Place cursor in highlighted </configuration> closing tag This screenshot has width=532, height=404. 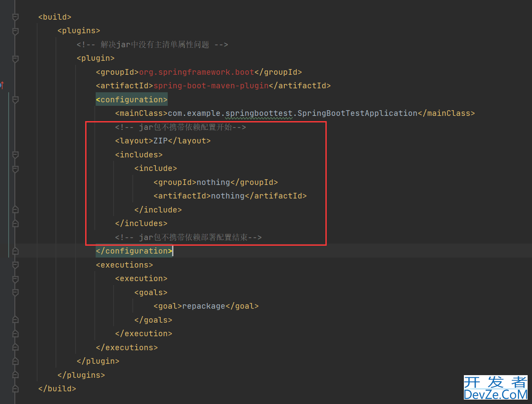coord(134,251)
